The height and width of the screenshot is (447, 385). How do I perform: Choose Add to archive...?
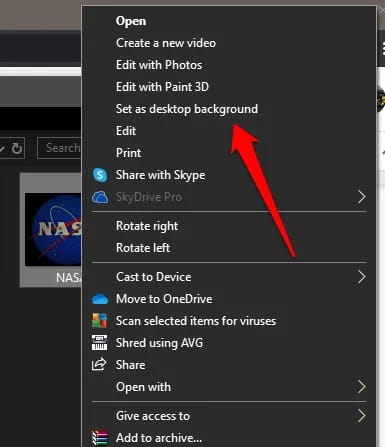tap(159, 438)
